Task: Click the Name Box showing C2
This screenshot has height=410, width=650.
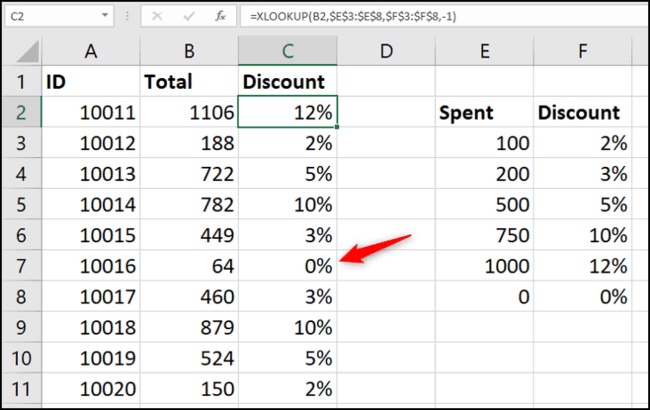Action: (x=50, y=18)
